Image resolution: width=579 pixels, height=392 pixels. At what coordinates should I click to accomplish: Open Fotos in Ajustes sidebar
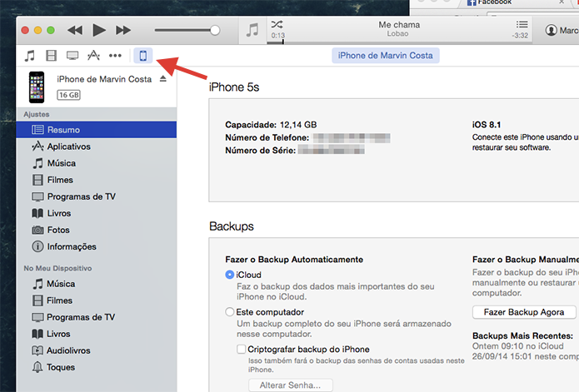point(97,230)
